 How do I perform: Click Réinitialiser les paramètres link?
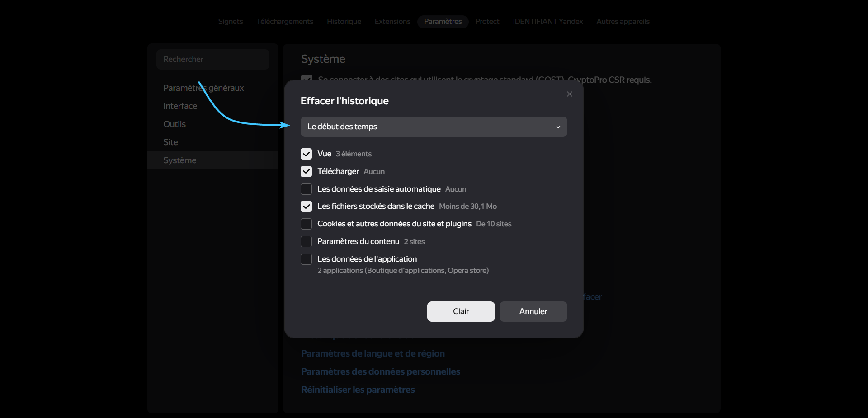358,390
